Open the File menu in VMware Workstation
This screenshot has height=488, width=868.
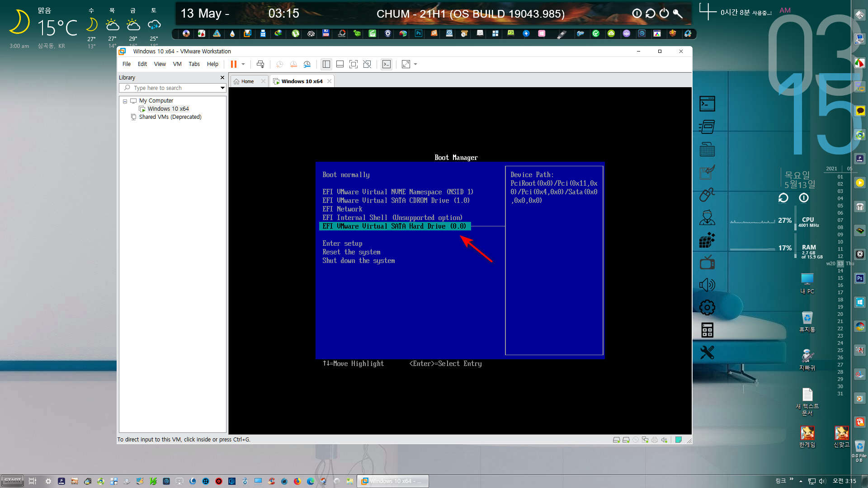pyautogui.click(x=127, y=64)
